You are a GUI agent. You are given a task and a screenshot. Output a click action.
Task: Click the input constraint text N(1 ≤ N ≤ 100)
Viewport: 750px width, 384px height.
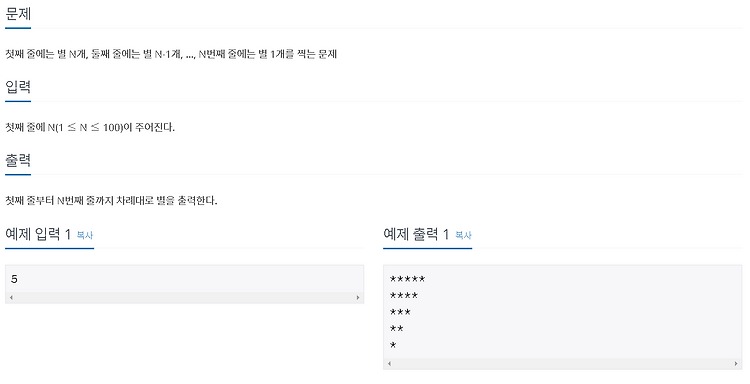85,128
